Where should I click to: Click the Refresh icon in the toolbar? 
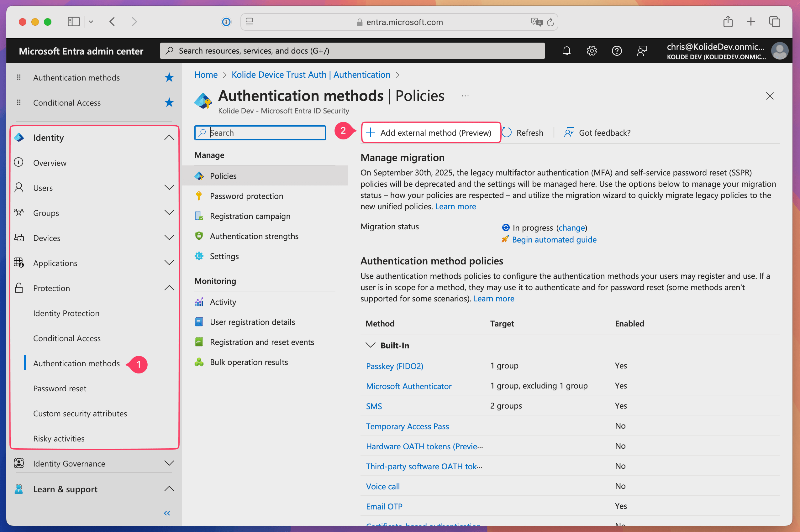(x=507, y=133)
